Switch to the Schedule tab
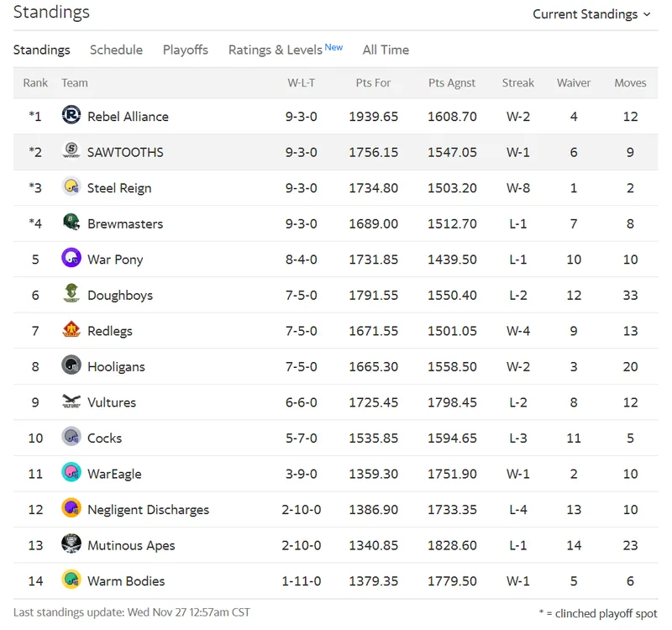 (x=116, y=50)
